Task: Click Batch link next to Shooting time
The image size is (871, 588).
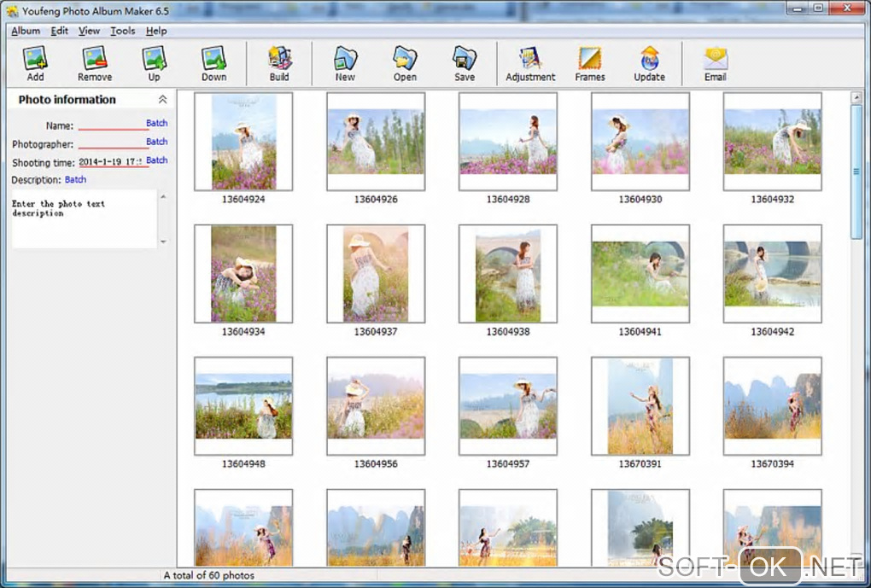Action: coord(156,160)
